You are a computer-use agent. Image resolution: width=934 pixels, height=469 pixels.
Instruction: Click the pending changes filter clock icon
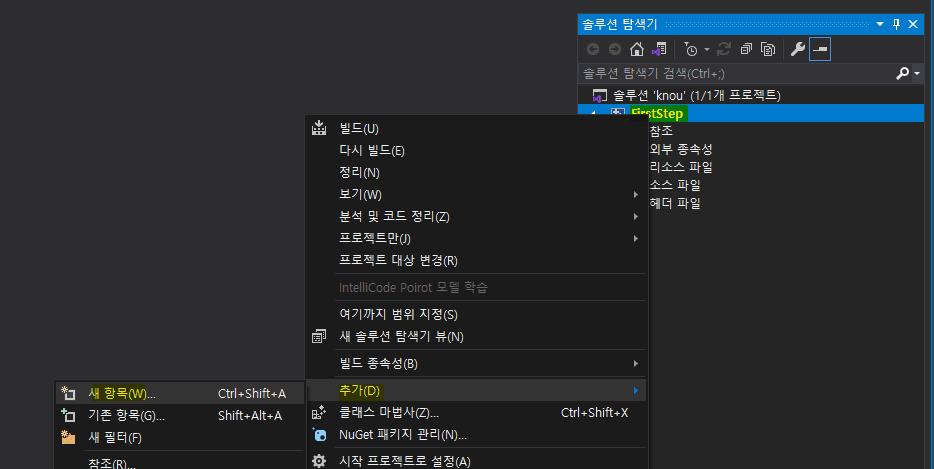691,49
